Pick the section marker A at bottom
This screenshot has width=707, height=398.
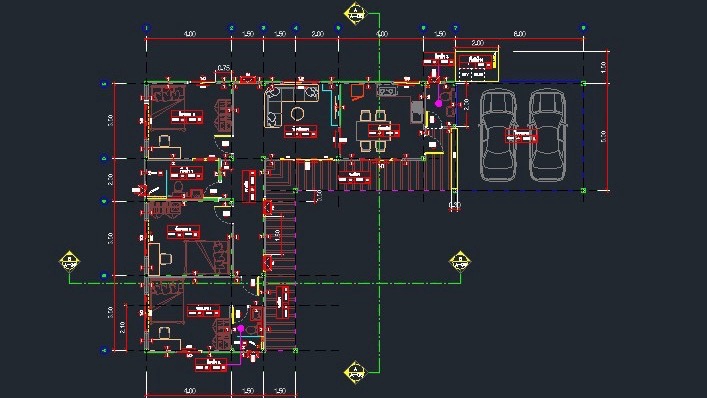(356, 372)
